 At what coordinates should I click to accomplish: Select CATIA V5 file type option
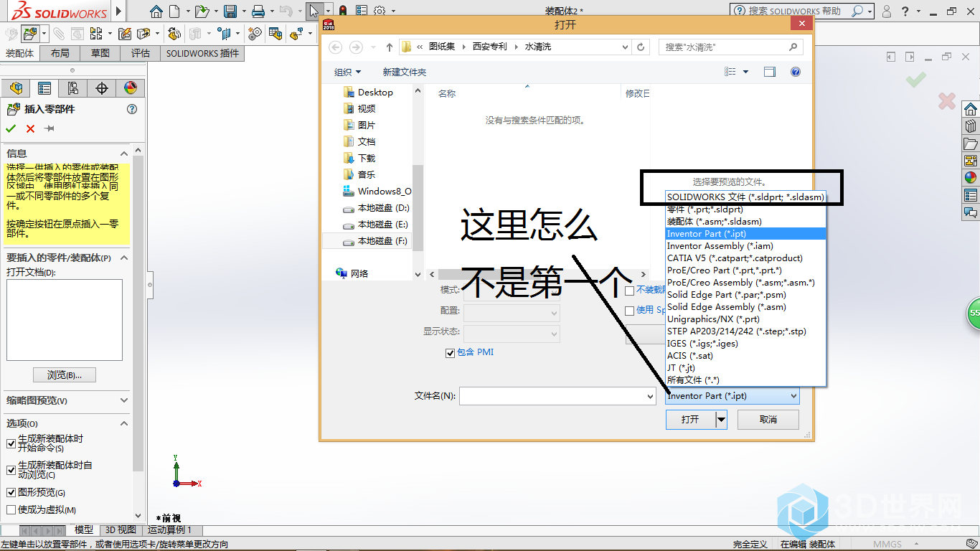tap(746, 258)
